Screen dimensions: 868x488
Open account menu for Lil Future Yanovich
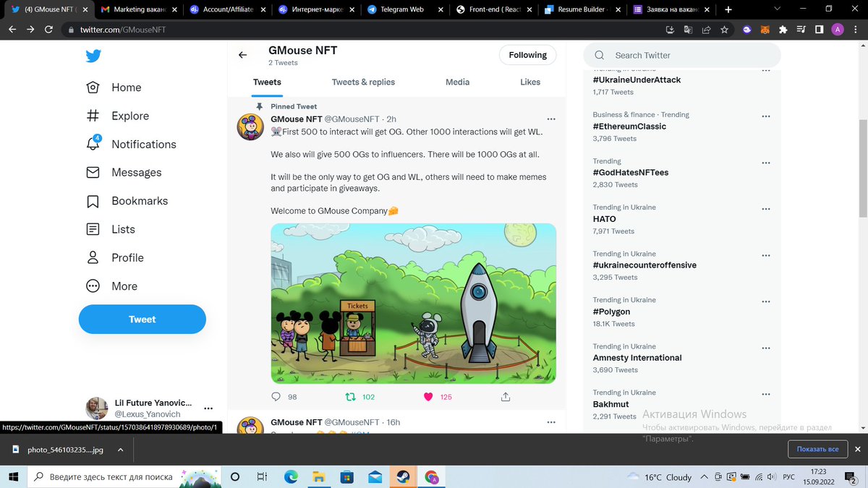(208, 408)
